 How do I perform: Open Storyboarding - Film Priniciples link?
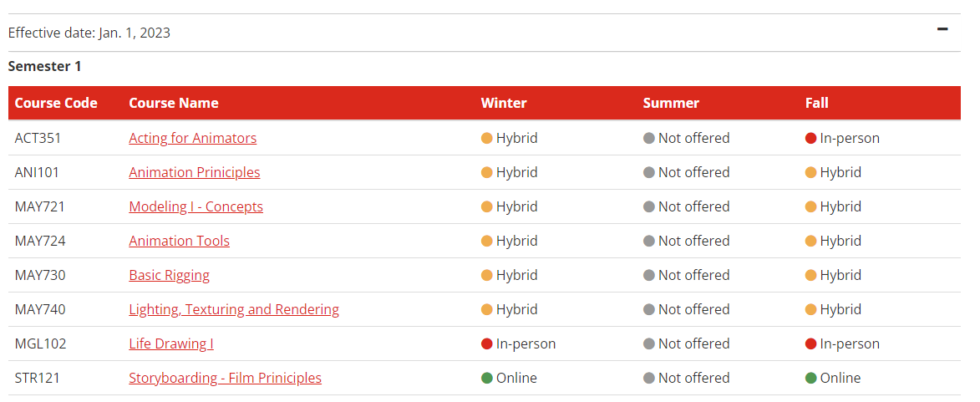pyautogui.click(x=225, y=378)
